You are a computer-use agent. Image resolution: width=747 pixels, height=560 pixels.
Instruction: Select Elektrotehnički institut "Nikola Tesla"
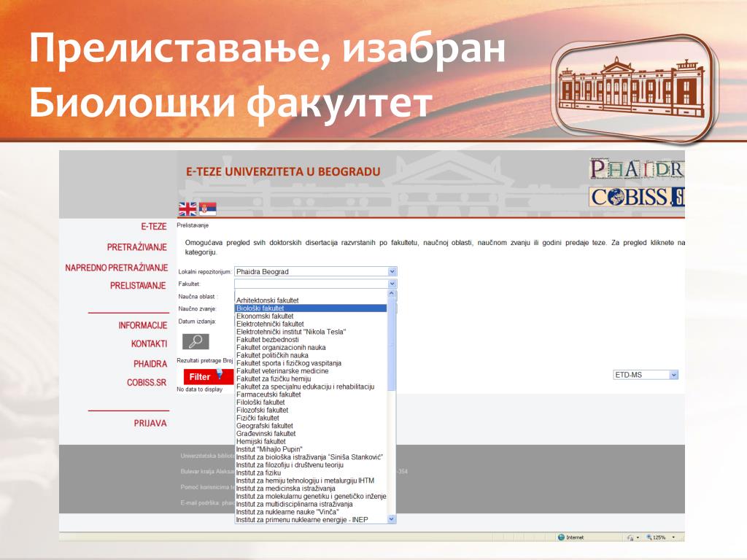[x=311, y=332]
